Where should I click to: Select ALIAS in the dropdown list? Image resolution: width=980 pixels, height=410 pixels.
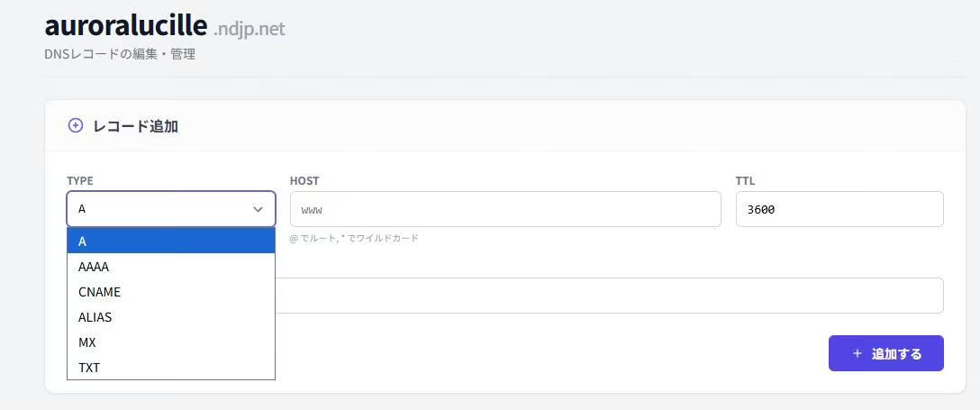(x=171, y=317)
